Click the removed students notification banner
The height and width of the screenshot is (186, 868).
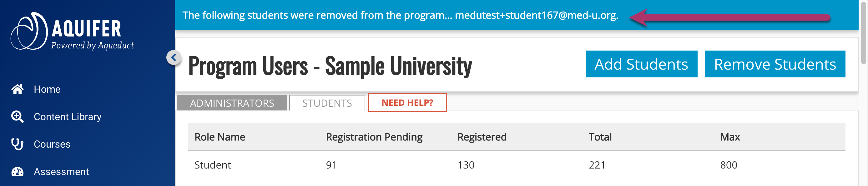[517, 15]
